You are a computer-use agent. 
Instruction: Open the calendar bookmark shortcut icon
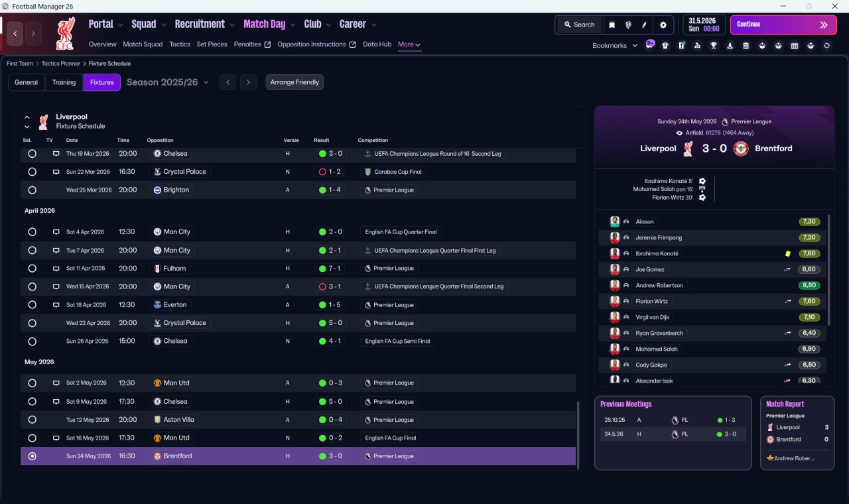click(795, 46)
